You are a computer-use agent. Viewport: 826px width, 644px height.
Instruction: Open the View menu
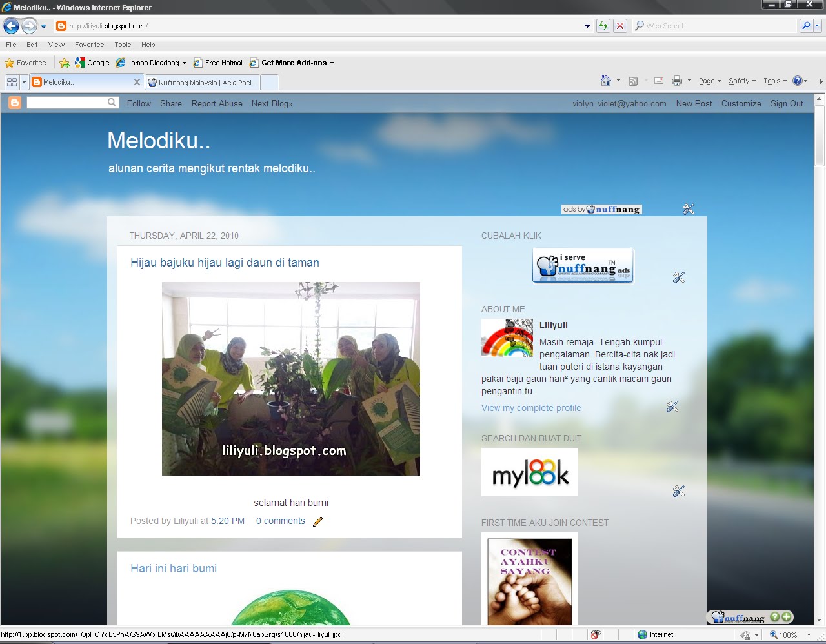tap(56, 45)
